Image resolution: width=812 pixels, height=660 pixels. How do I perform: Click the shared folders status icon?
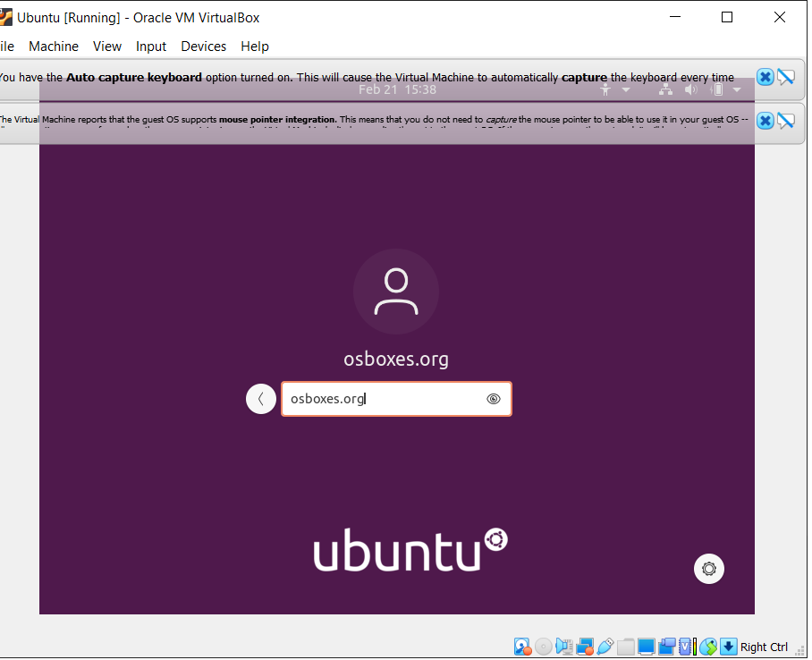[626, 647]
